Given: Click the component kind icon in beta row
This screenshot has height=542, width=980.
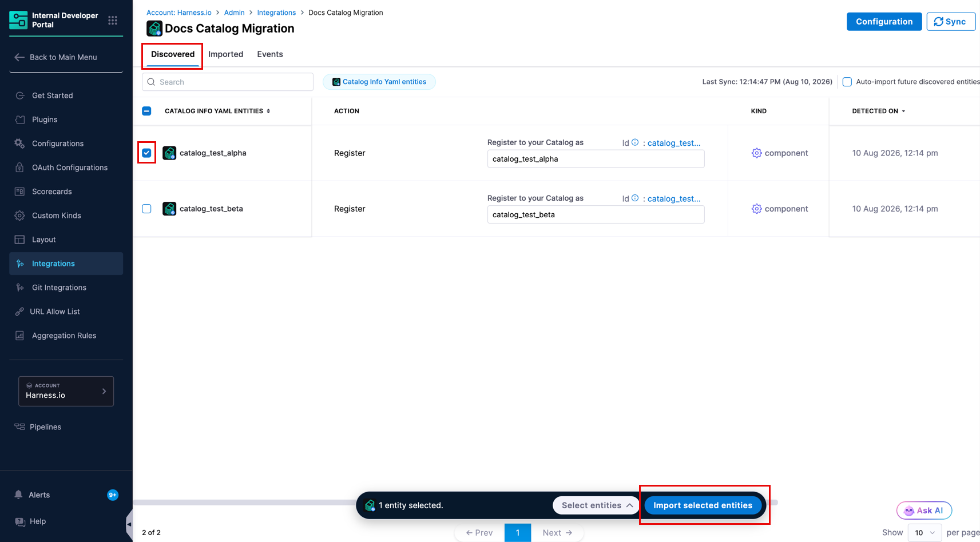Looking at the screenshot, I should (x=756, y=209).
